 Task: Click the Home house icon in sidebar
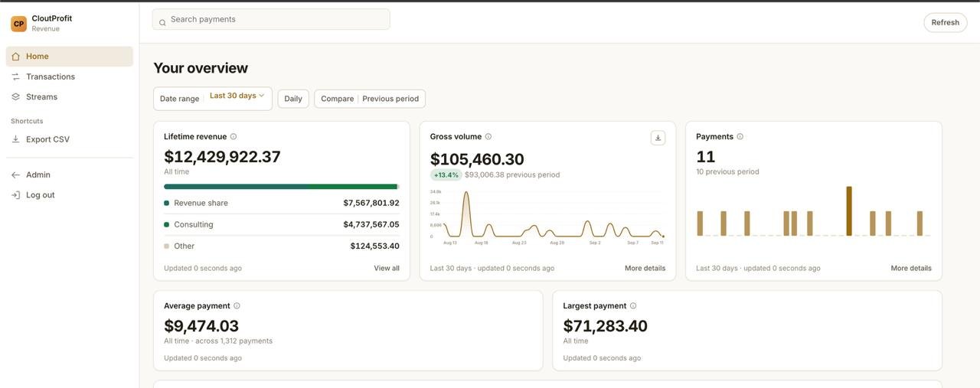click(x=16, y=57)
